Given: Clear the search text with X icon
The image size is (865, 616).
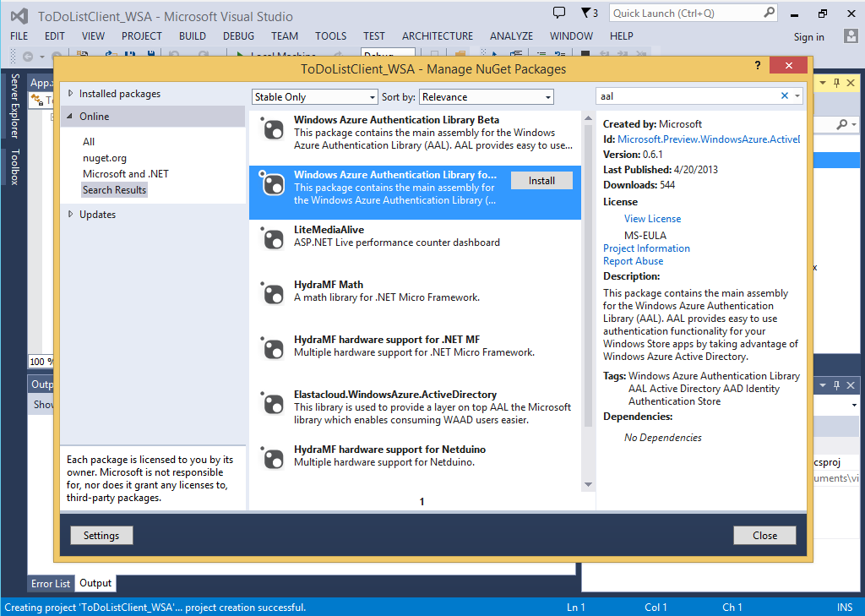Looking at the screenshot, I should click(x=784, y=96).
